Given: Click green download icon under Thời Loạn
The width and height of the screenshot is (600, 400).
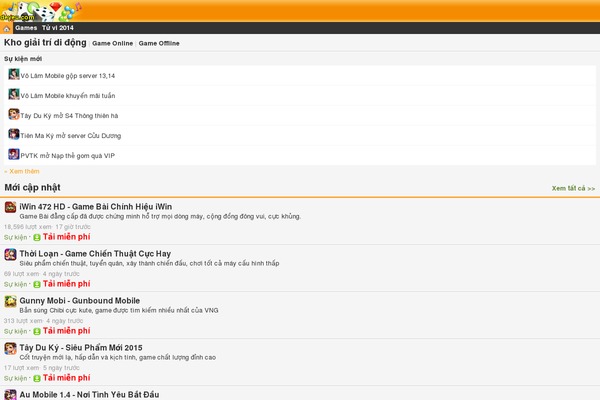Looking at the screenshot, I should click(x=37, y=284).
